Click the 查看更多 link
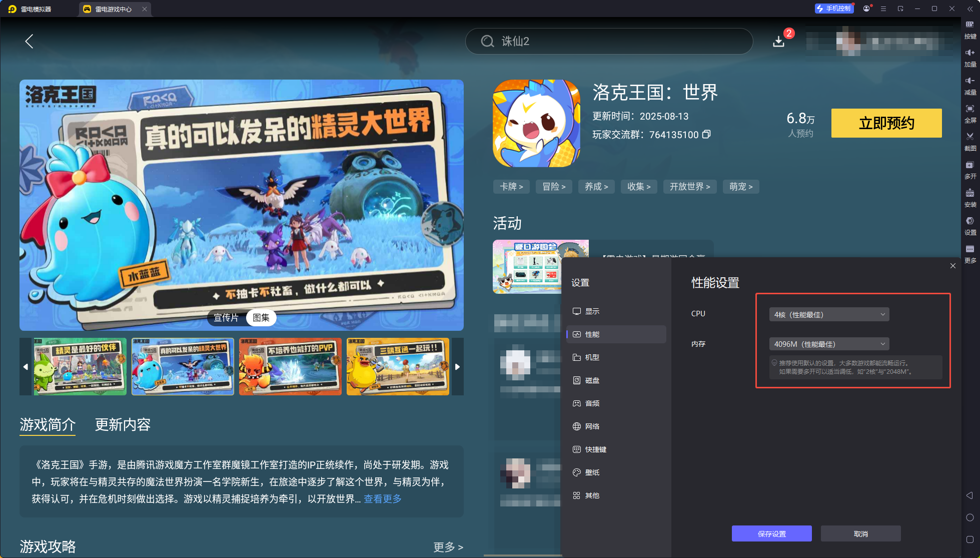980x558 pixels. point(383,499)
